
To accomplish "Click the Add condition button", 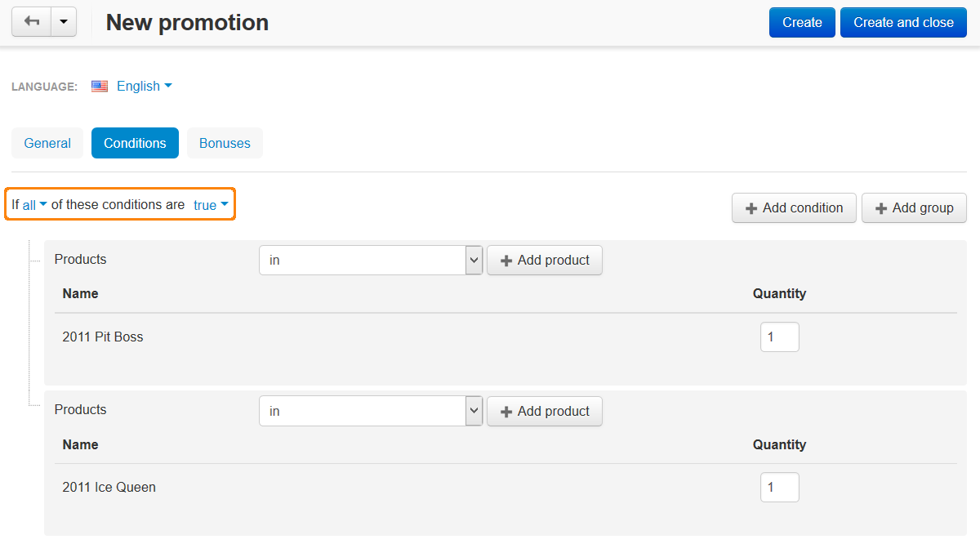I will point(794,207).
